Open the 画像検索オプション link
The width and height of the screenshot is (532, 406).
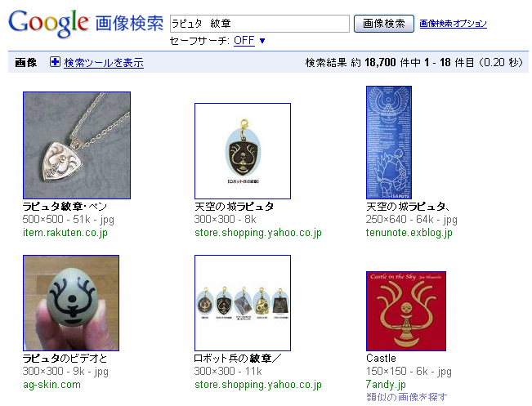[453, 24]
